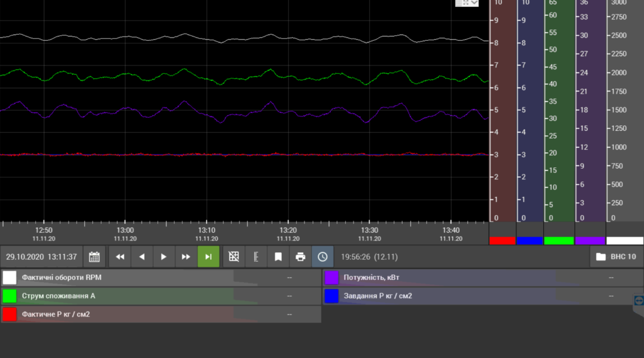This screenshot has height=358, width=644.
Task: Toggle the green jump-to-latest button
Action: pos(208,257)
